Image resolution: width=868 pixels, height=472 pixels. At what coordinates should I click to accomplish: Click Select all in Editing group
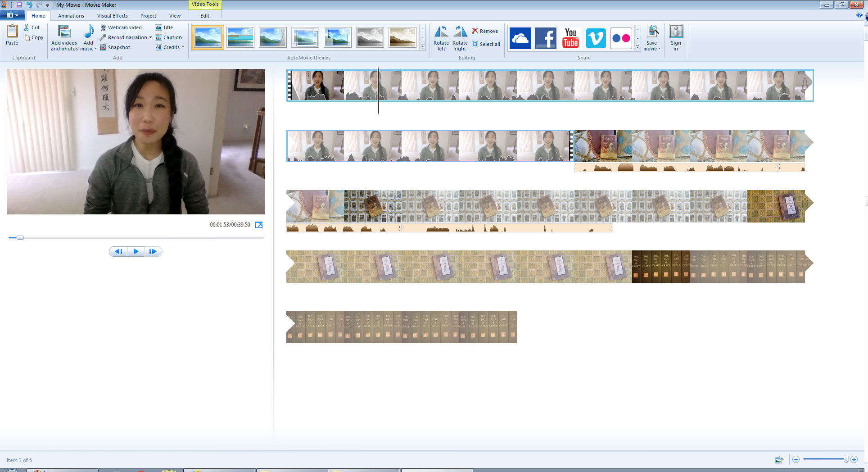pyautogui.click(x=486, y=44)
